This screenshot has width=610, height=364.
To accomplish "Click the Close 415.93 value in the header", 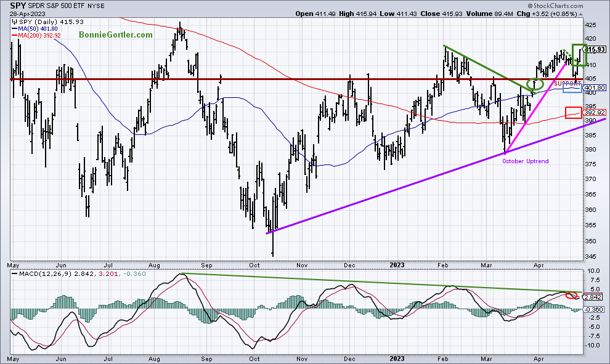I will click(442, 14).
